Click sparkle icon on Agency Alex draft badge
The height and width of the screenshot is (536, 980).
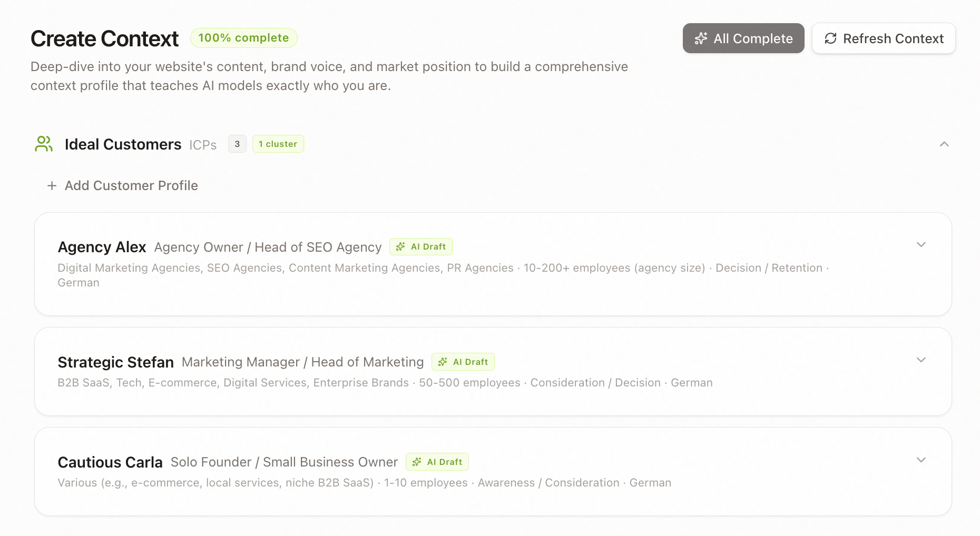click(400, 246)
